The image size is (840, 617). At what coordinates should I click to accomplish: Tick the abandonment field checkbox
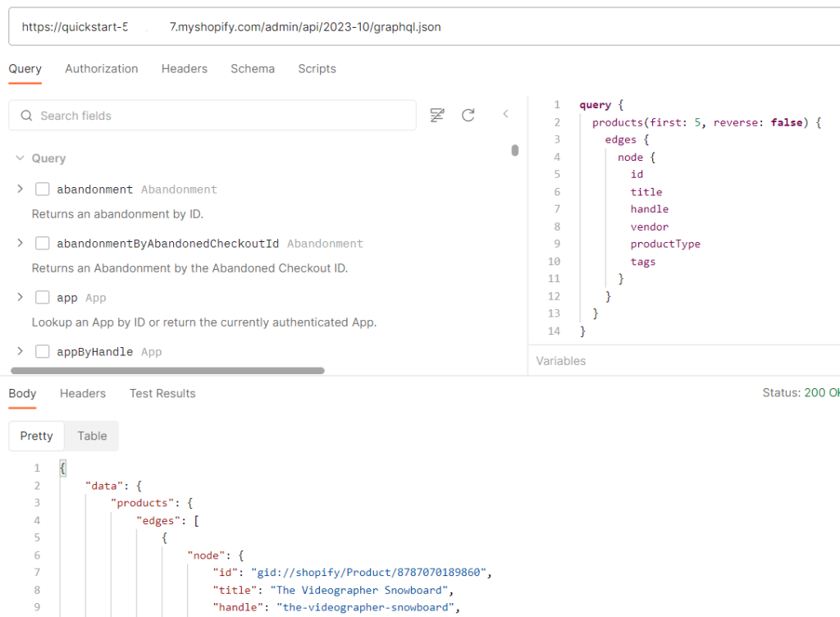click(43, 190)
